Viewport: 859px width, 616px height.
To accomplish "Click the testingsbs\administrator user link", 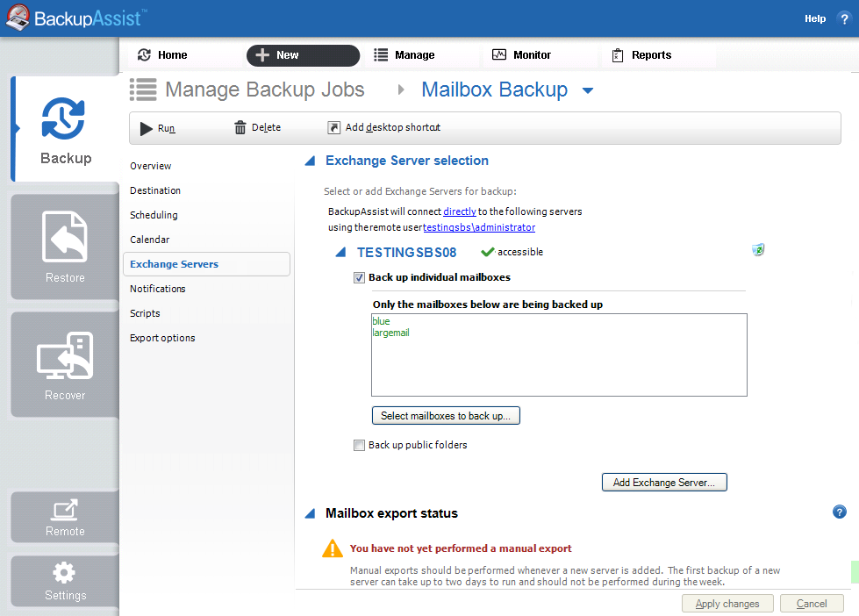I will [x=478, y=226].
